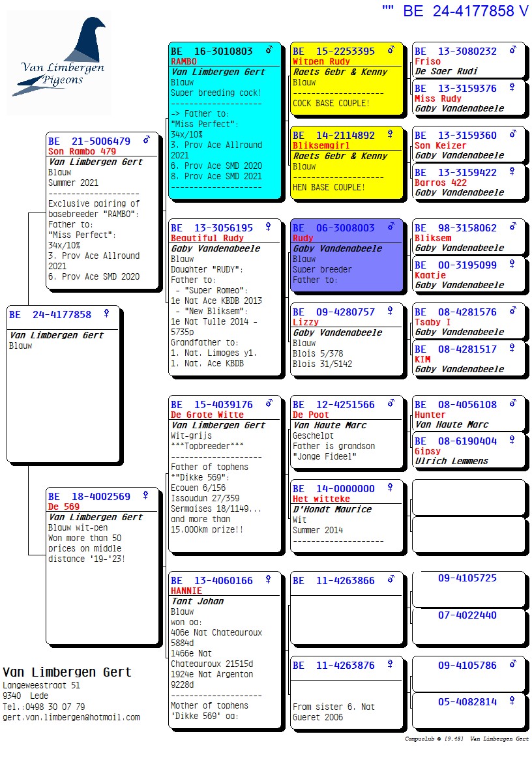Click the gert.van.limbergen@hotmail.com email address
Image resolution: width=532 pixels, height=764 pixels.
coord(71,717)
